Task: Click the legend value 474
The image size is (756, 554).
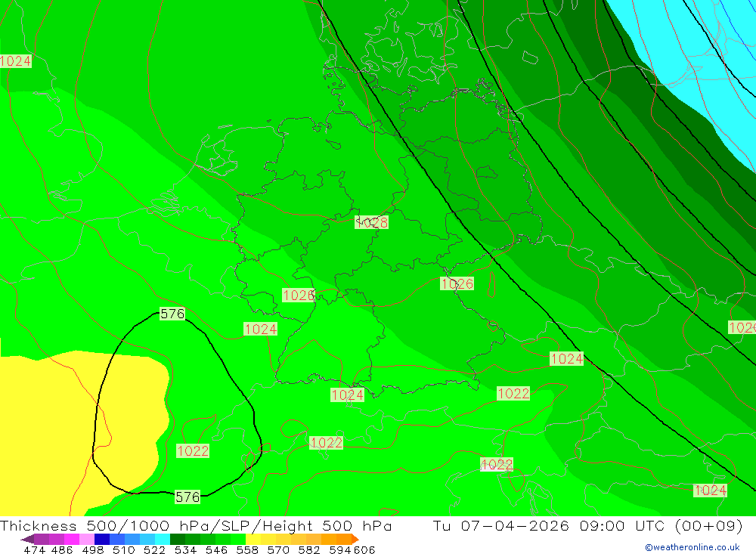Action: pyautogui.click(x=34, y=550)
